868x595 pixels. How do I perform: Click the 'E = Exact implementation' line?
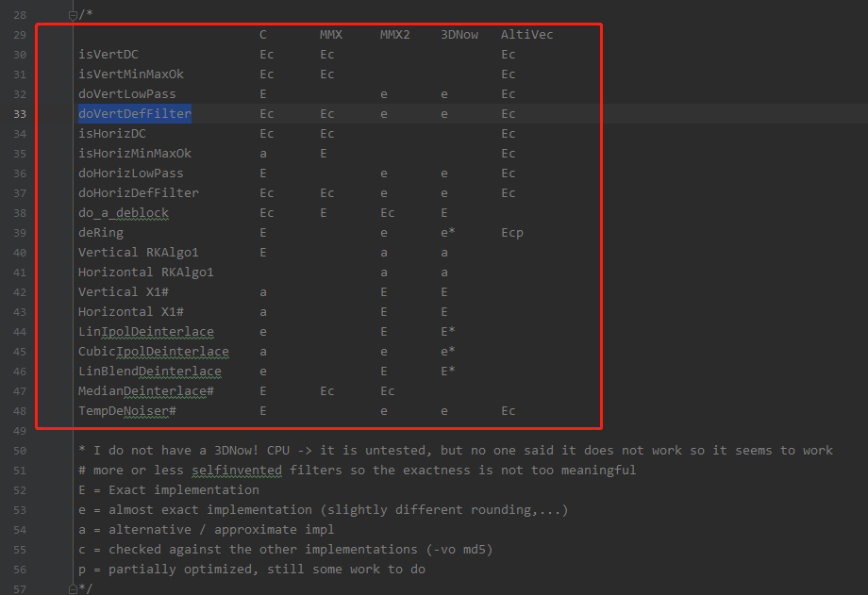coord(169,489)
